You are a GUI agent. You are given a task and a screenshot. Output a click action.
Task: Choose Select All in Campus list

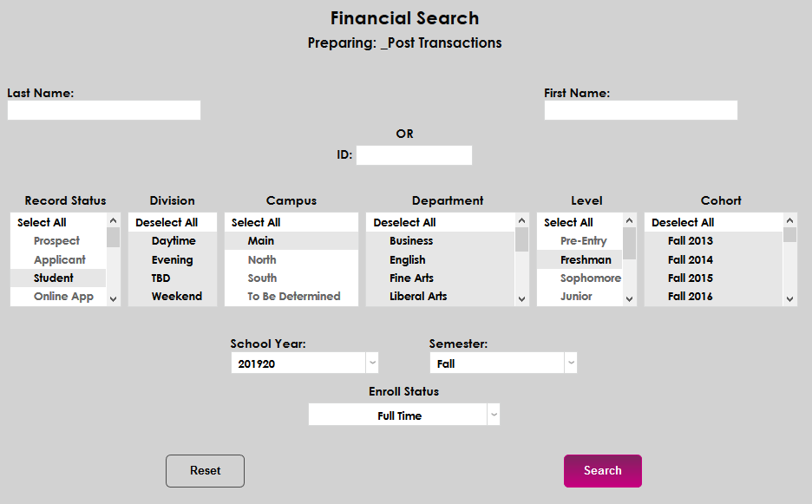(256, 223)
